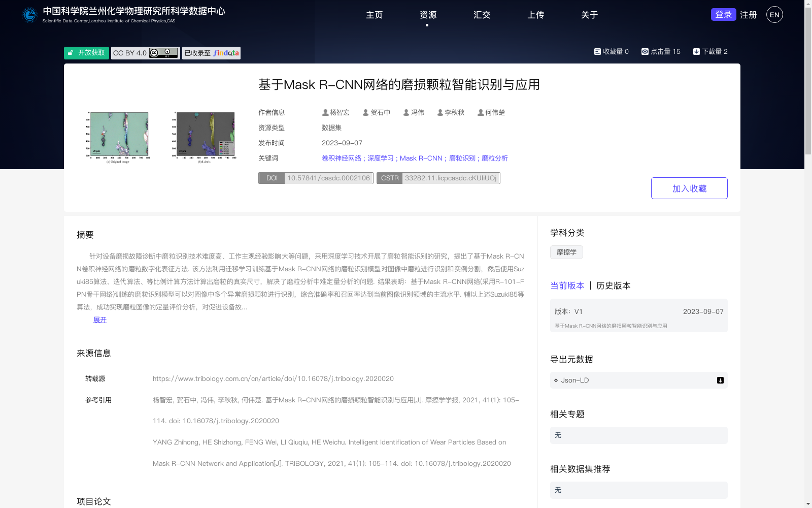
Task: Click the favorites count icon
Action: click(x=597, y=51)
